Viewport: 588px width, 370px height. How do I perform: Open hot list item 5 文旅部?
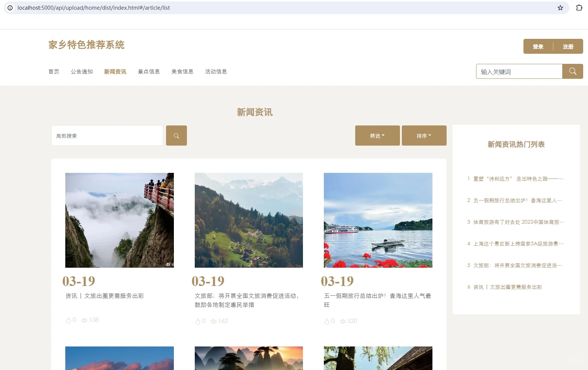click(x=514, y=265)
